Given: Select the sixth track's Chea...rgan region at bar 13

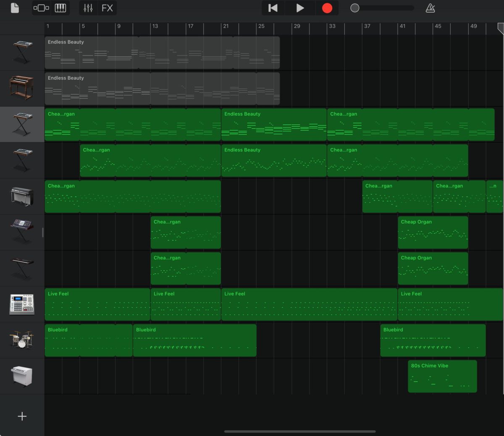Looking at the screenshot, I should coord(186,232).
